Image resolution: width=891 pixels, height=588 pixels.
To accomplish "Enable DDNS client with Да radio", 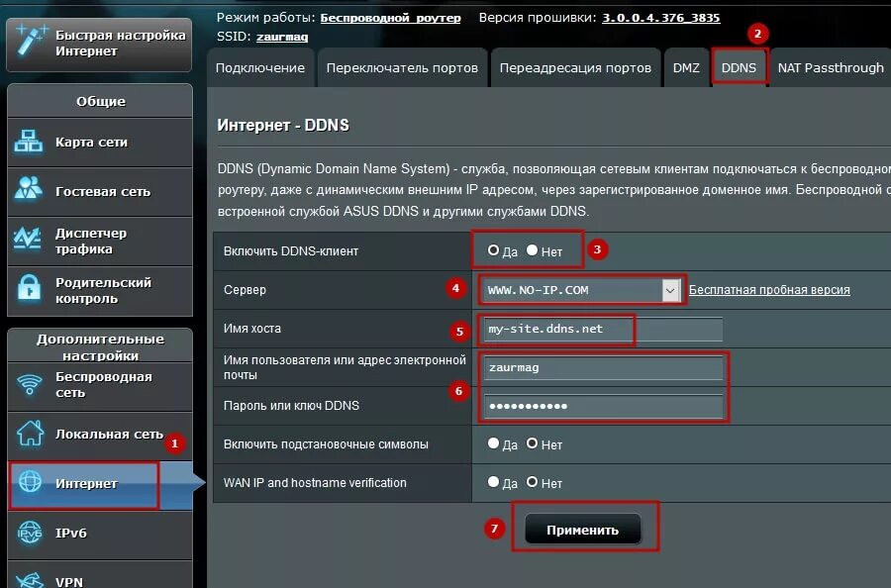I will pos(493,250).
